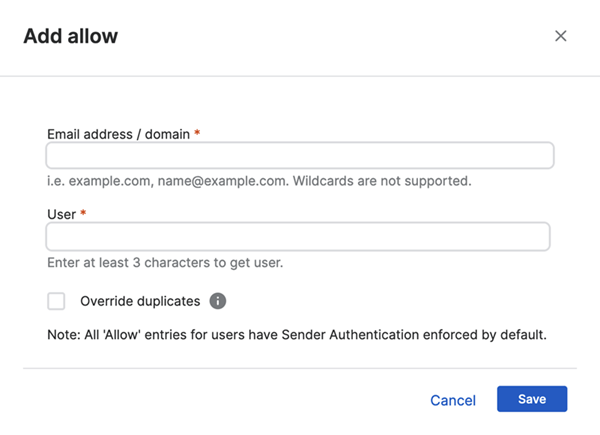The image size is (600, 435).
Task: Focus the Email address / domain input field
Action: click(x=299, y=156)
